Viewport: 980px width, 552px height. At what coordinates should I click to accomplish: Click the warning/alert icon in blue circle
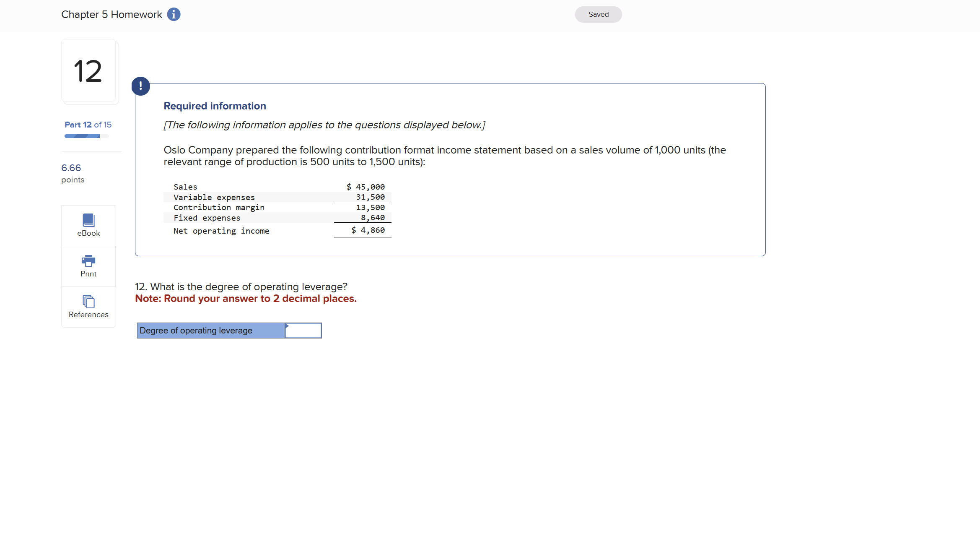tap(141, 86)
